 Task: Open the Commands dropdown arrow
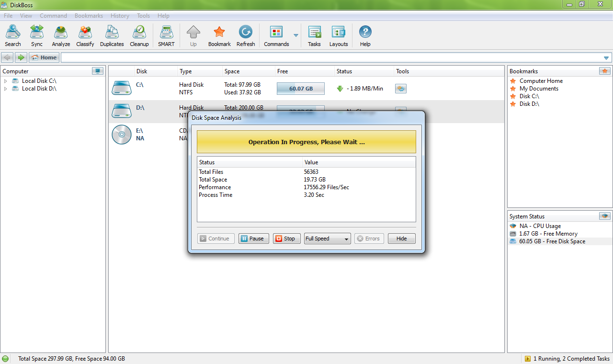296,36
